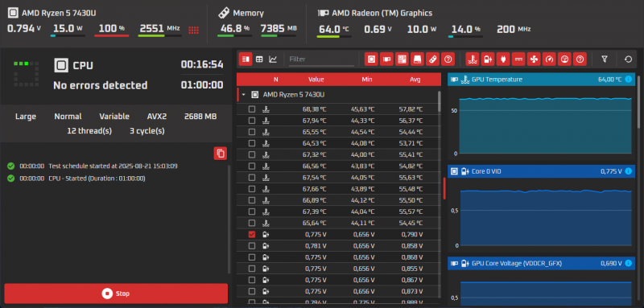Click the sensor Filter text field
This screenshot has width=644, height=308.
[321, 60]
